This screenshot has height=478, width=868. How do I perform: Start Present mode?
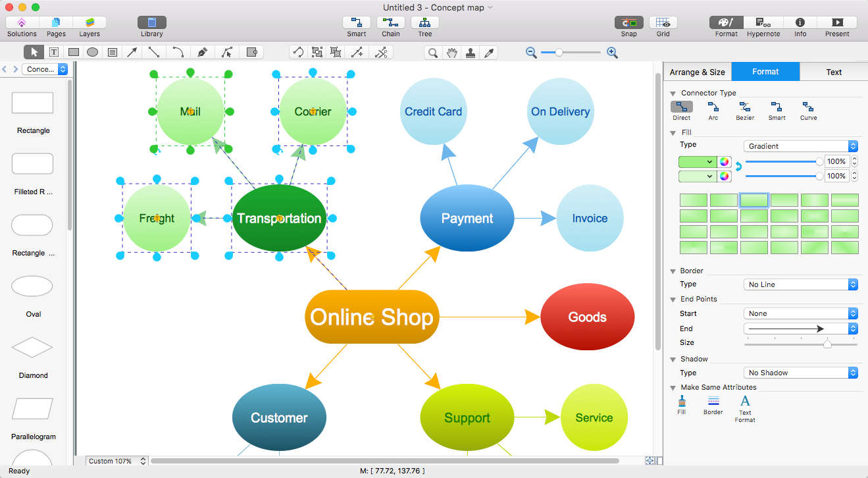[837, 23]
